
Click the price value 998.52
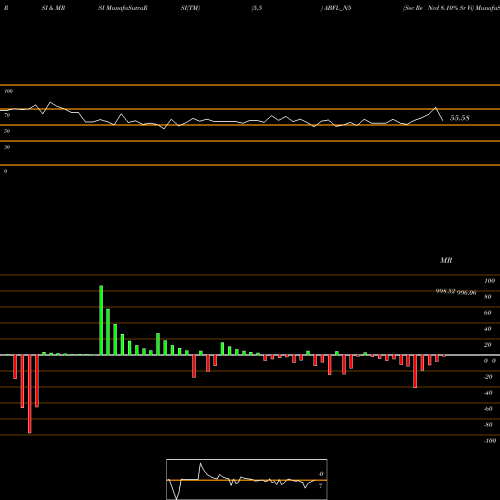pos(445,291)
